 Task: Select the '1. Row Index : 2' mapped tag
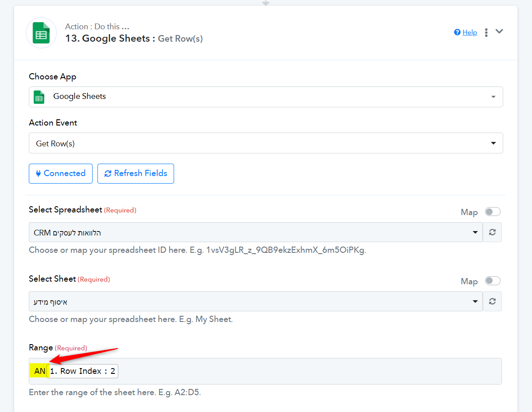(x=82, y=371)
